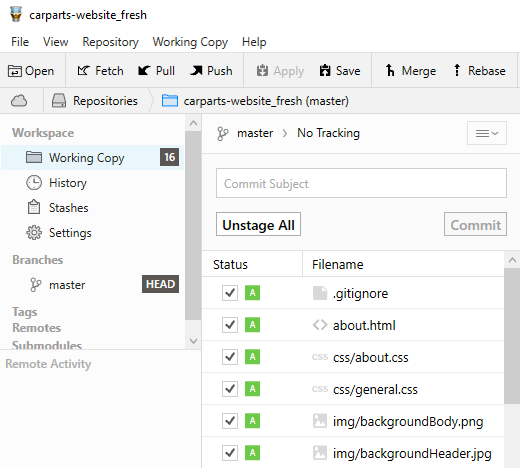Click the Unstage All button

click(x=258, y=224)
